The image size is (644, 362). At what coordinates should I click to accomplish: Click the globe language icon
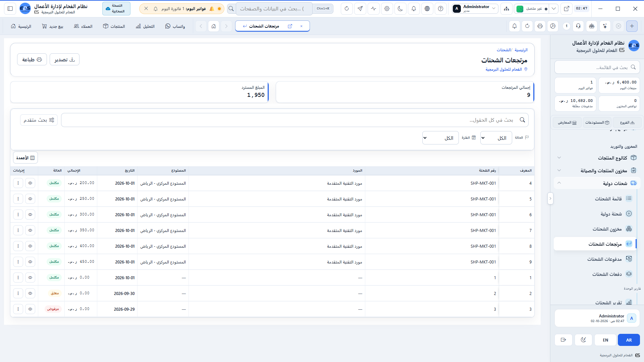coord(427,9)
